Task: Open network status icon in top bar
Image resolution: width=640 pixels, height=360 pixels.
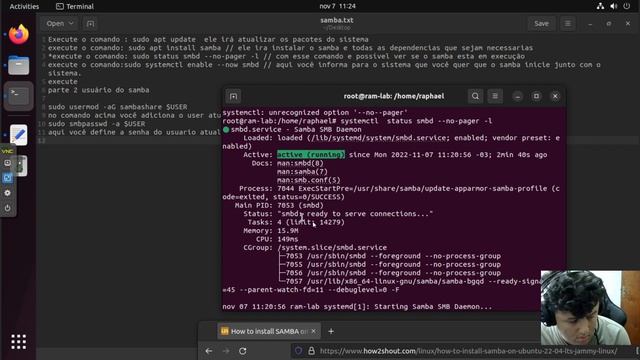Action: coord(600,6)
